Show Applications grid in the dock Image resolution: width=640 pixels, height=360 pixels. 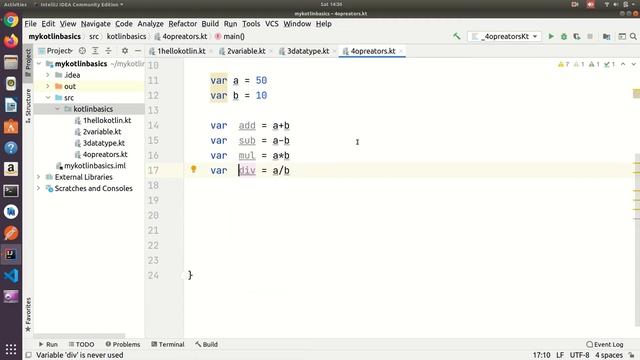[x=11, y=349]
